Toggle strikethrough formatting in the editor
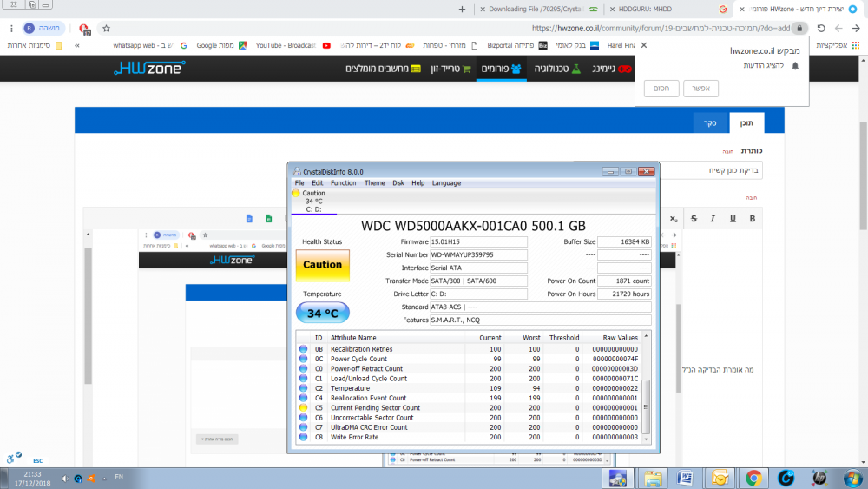The width and height of the screenshot is (868, 489). (694, 219)
